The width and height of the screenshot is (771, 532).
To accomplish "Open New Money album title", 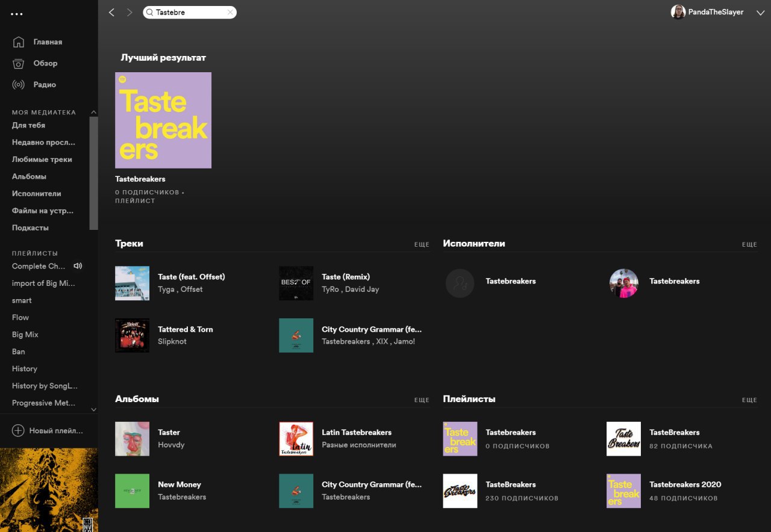I will (179, 484).
